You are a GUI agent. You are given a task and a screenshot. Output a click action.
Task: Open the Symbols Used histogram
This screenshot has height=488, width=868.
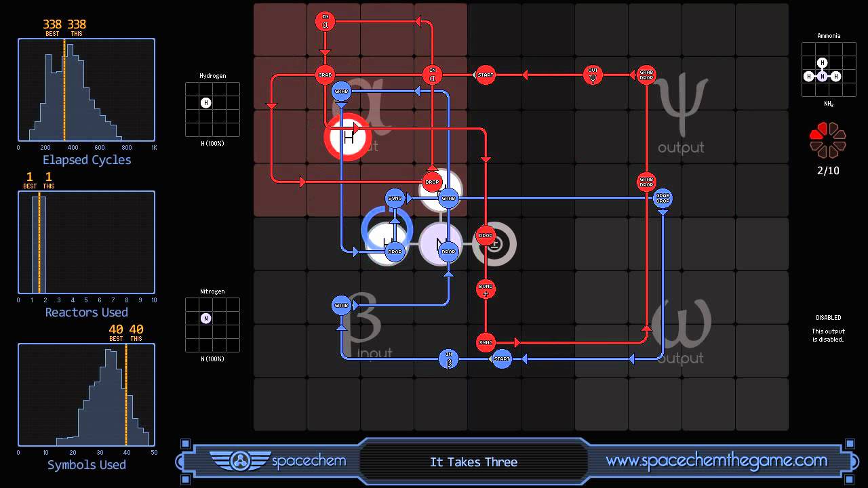(x=86, y=394)
